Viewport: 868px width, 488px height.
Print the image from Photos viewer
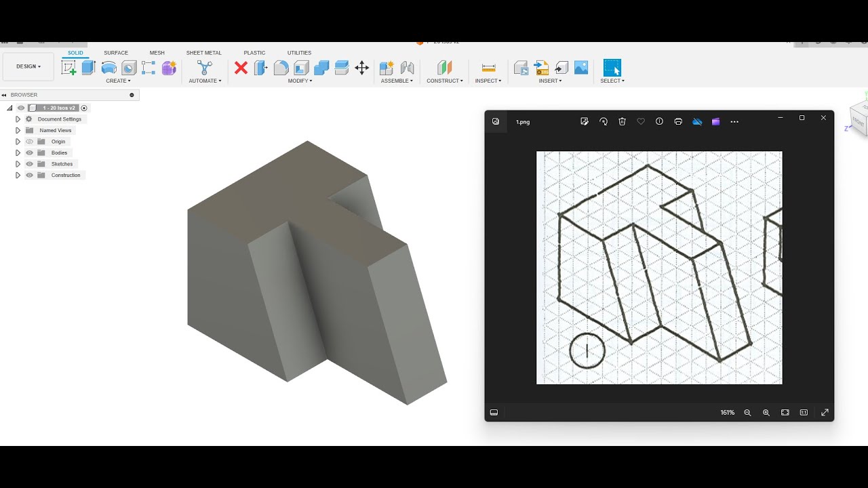678,121
